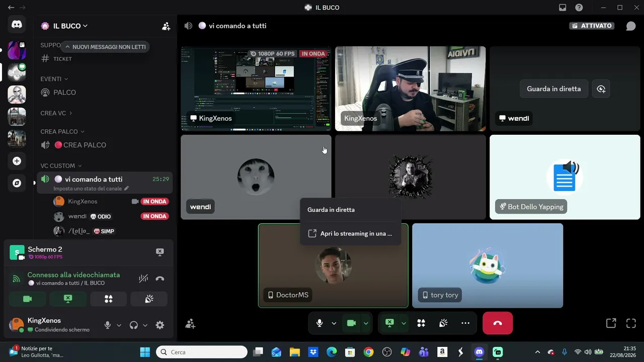
Task: Launch an activity from the sidebar voice panel
Action: [x=108, y=299]
